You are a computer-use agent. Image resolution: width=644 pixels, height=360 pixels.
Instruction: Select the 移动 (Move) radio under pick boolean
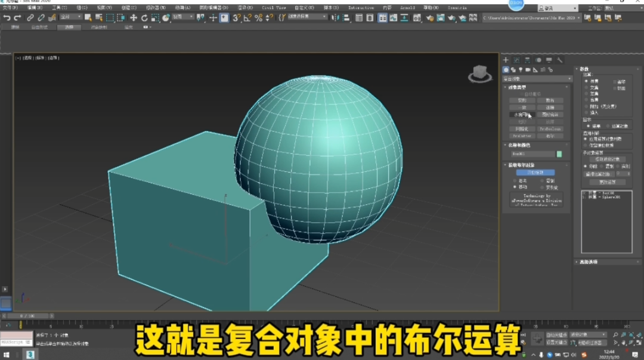point(515,187)
